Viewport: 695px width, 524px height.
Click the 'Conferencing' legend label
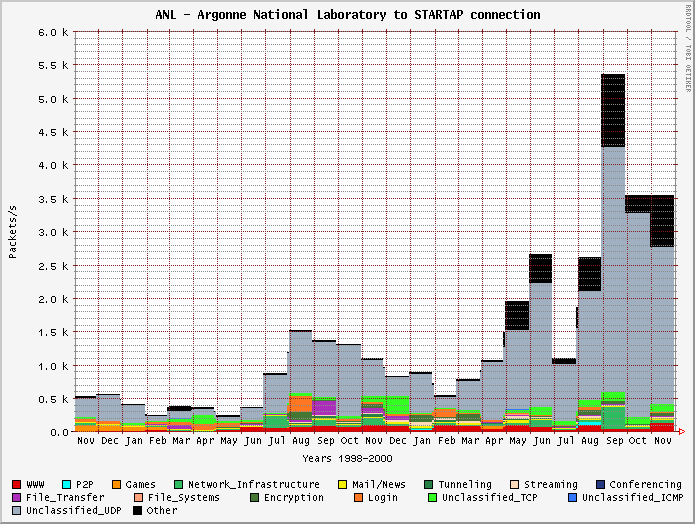645,485
